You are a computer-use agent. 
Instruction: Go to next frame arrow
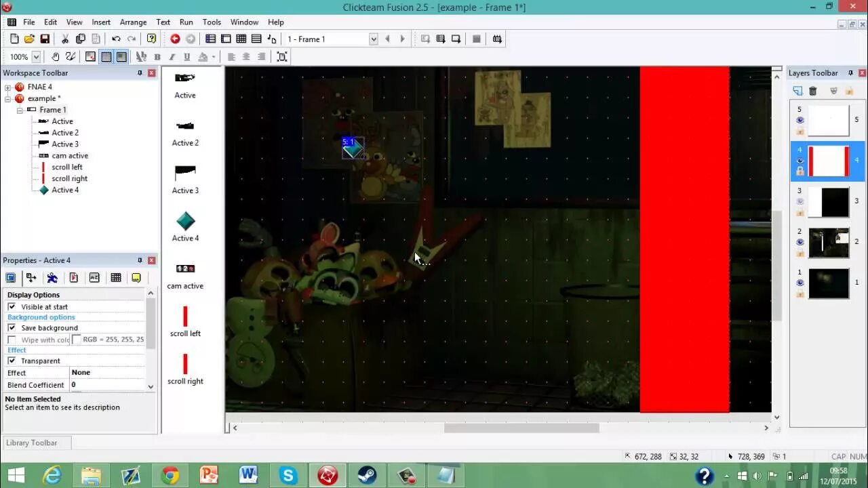click(402, 39)
